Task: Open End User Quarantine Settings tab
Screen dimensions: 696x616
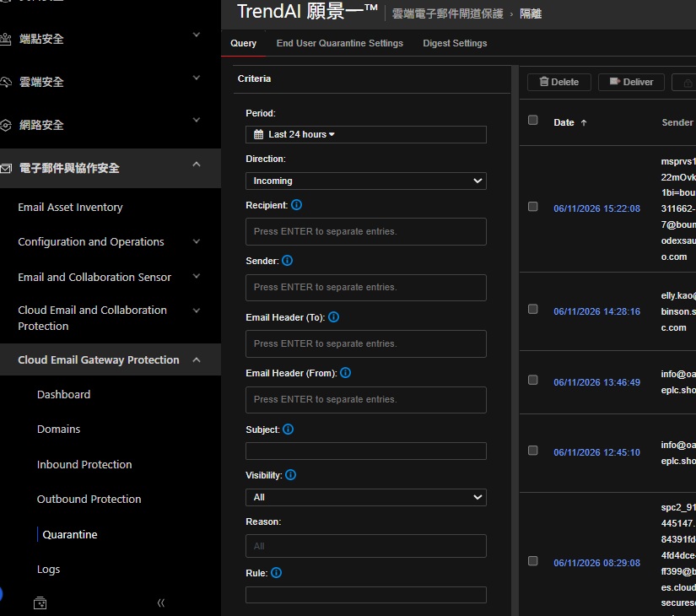Action: (340, 44)
